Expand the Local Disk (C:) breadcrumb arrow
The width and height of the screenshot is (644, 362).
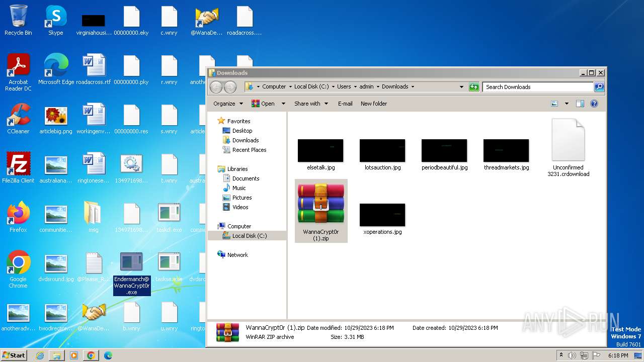pos(333,87)
